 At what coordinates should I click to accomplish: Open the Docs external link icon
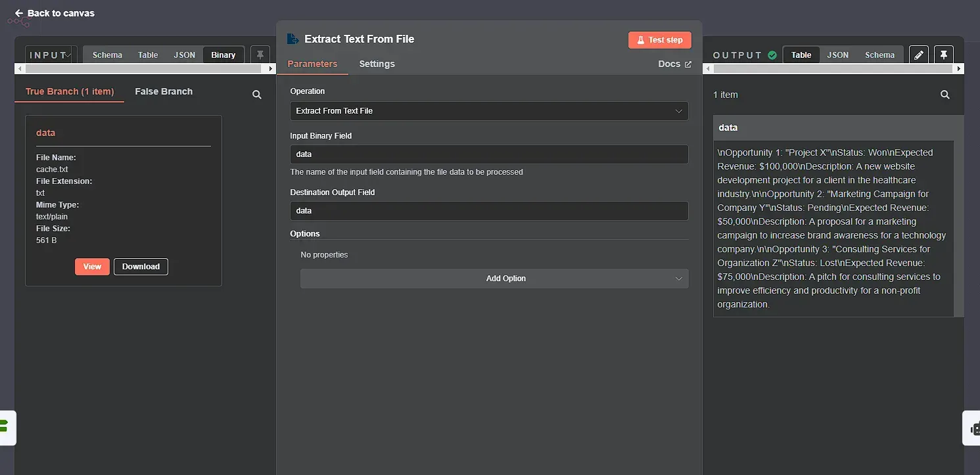tap(689, 64)
